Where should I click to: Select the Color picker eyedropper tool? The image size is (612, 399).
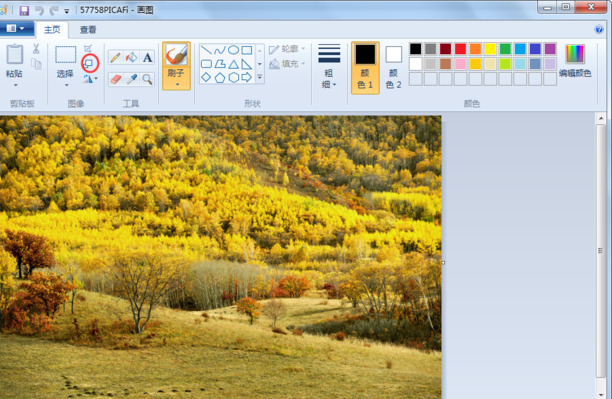click(x=132, y=79)
